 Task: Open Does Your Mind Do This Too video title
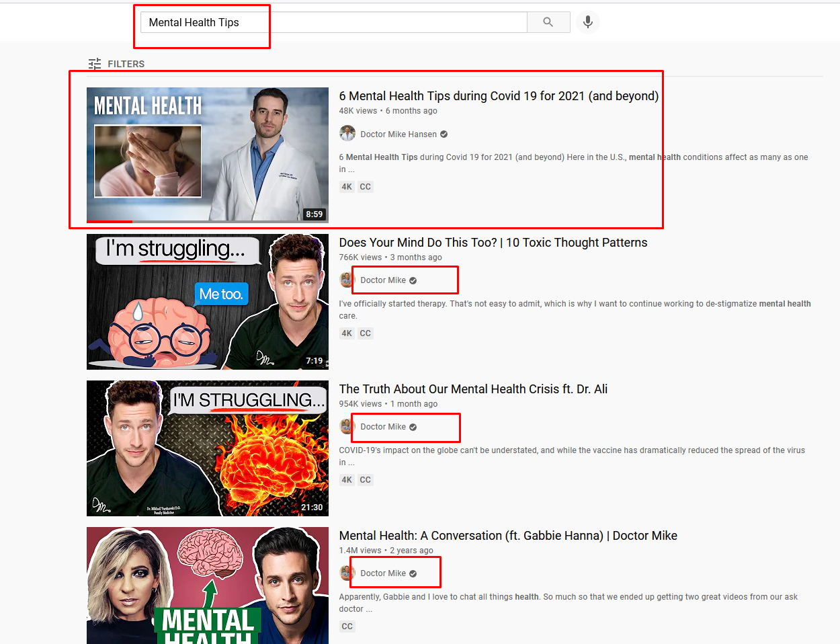click(493, 243)
